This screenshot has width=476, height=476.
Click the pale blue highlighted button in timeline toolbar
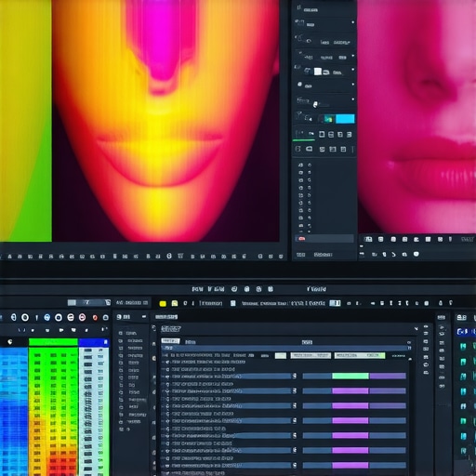pyautogui.click(x=335, y=303)
